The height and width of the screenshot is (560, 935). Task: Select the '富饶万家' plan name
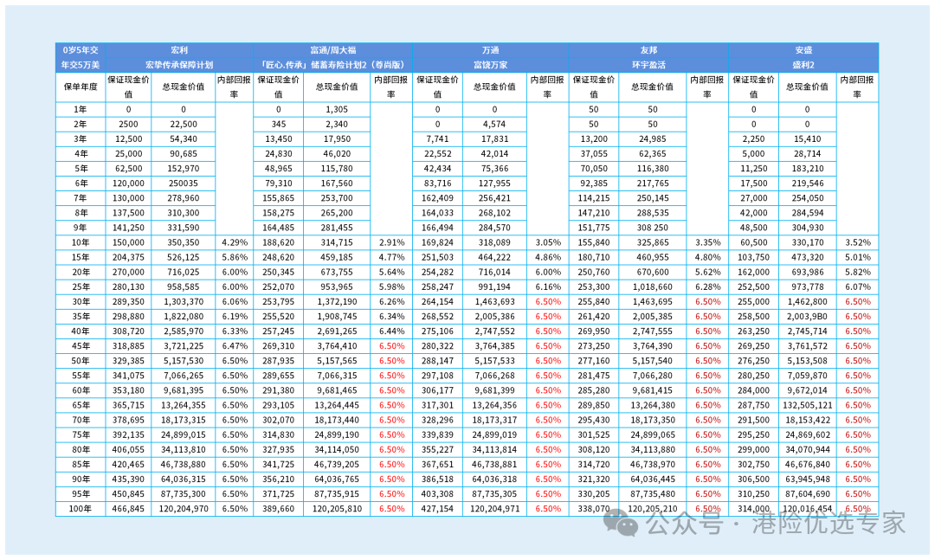(491, 65)
